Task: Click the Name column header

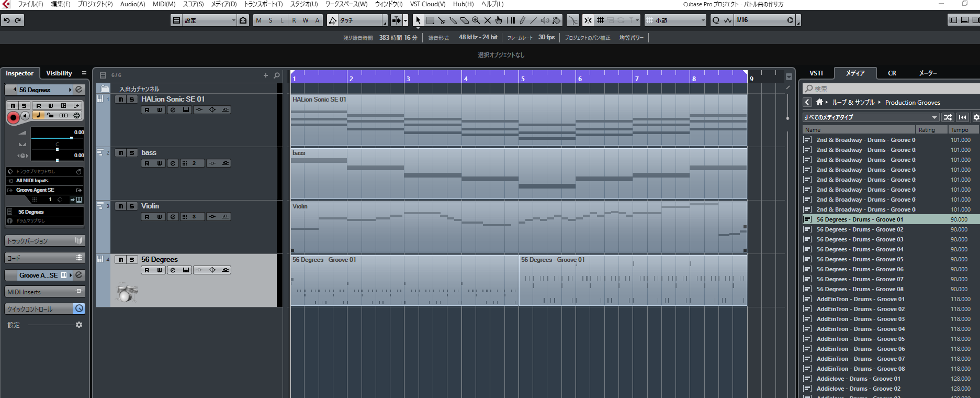Action: tap(860, 130)
